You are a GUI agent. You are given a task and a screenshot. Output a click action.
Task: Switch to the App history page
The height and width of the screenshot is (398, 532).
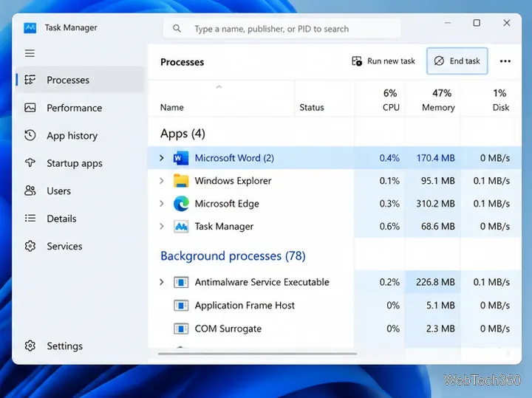click(x=72, y=136)
